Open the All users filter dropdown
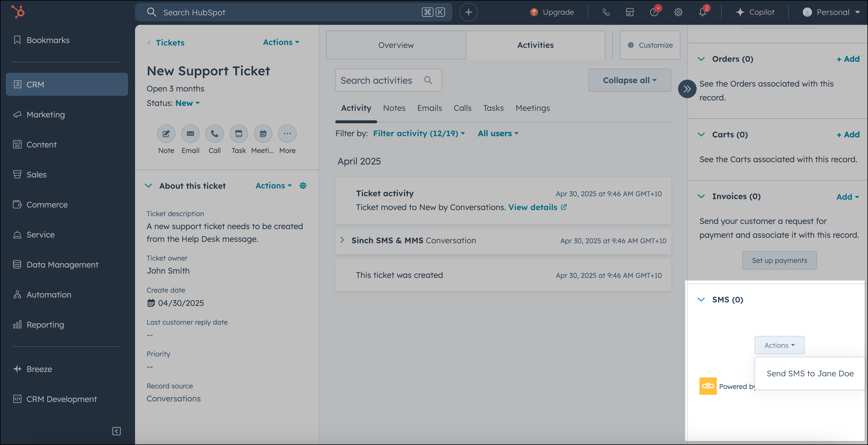868x445 pixels. pyautogui.click(x=498, y=133)
